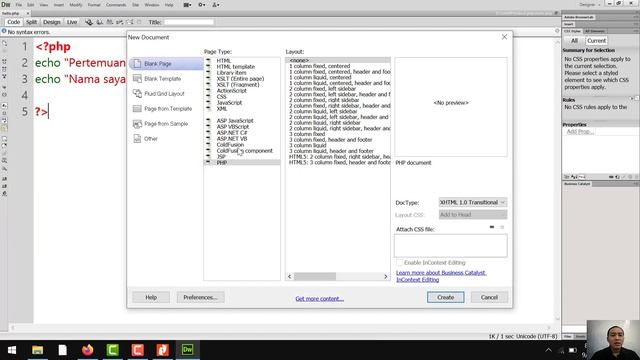Select JavaScript page type

[229, 103]
